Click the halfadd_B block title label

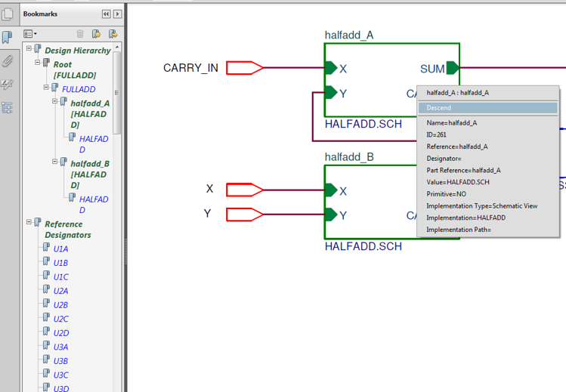349,157
